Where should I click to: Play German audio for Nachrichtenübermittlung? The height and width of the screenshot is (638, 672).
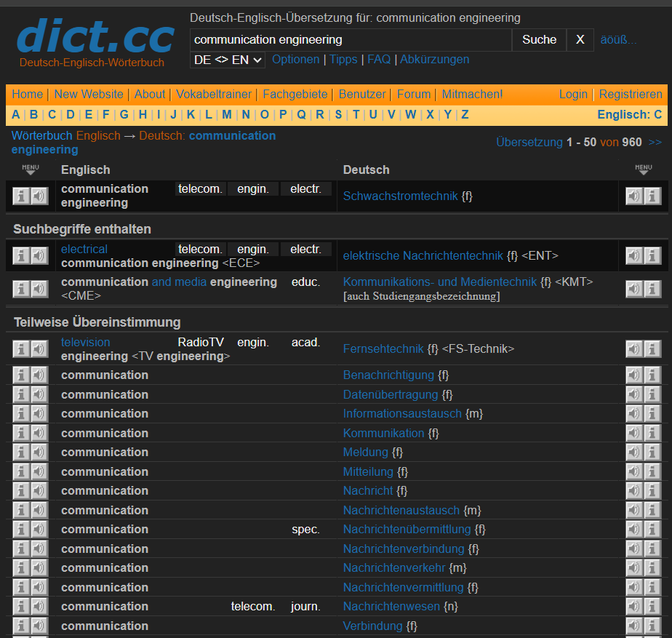[634, 529]
